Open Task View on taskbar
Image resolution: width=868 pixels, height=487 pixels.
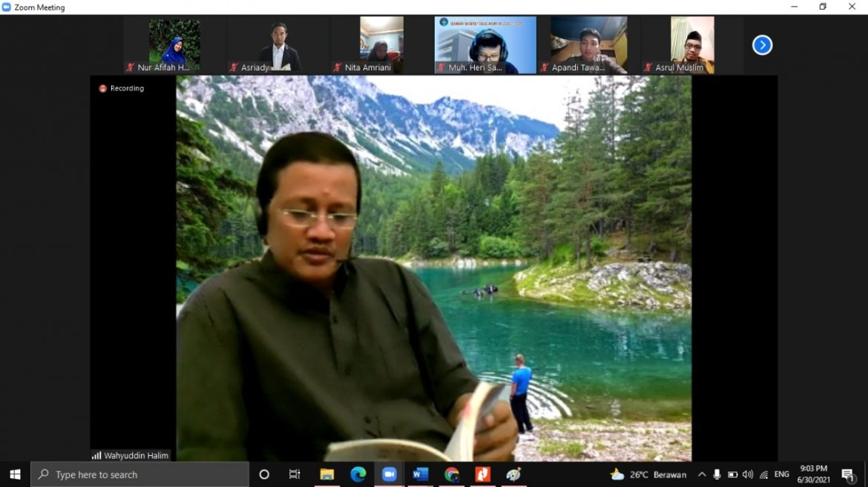(x=295, y=474)
